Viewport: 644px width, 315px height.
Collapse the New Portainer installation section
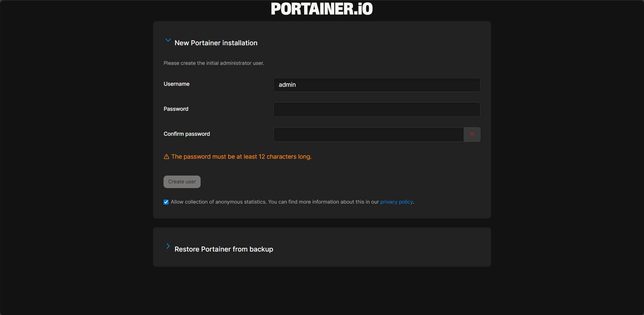(168, 40)
